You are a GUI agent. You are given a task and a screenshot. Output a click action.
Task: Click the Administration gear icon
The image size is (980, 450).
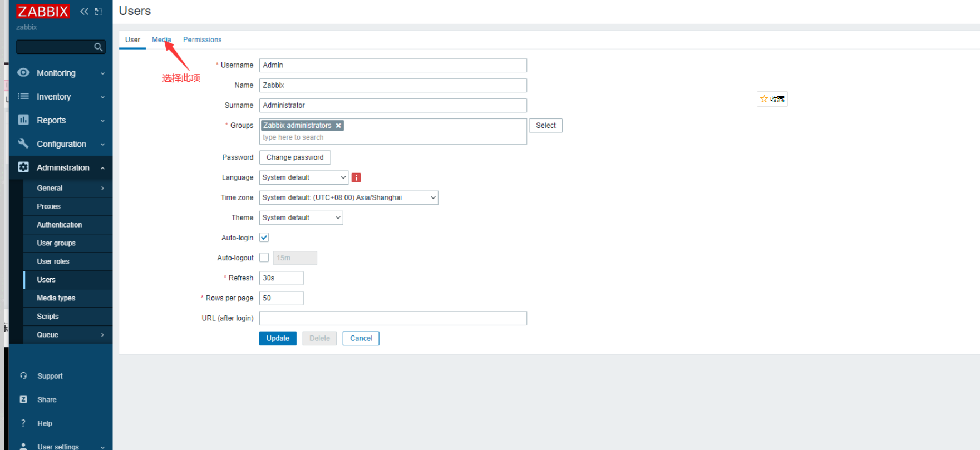[23, 167]
